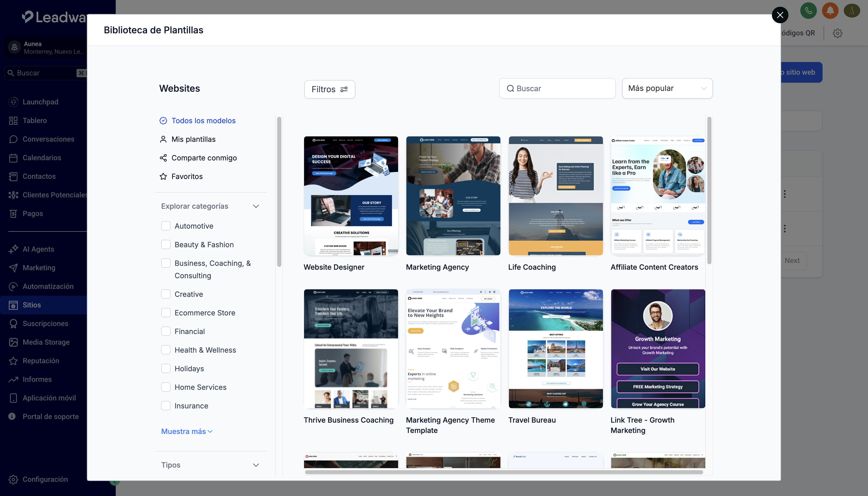Open the Más popular sort dropdown
This screenshot has width=868, height=496.
(x=667, y=89)
